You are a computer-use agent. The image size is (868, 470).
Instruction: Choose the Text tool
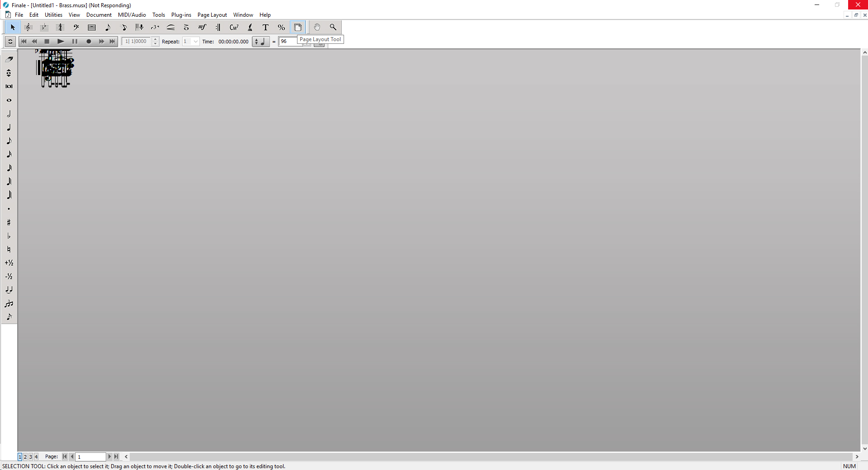click(x=265, y=28)
